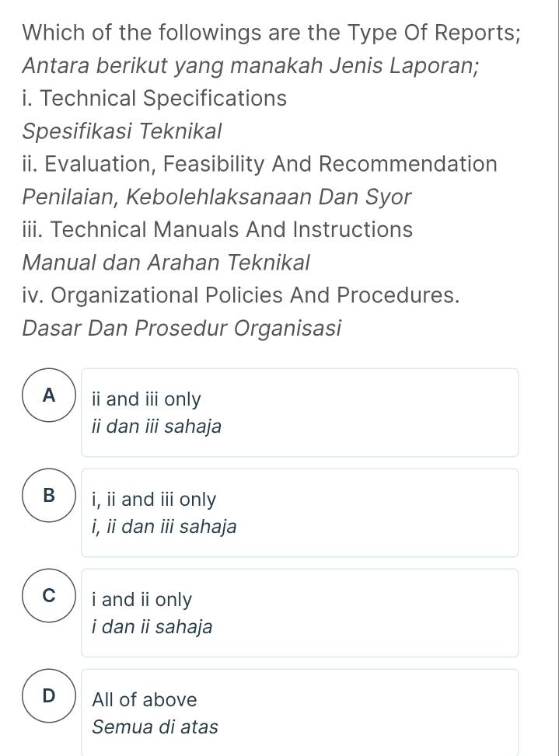Image resolution: width=559 pixels, height=756 pixels.
Task: Click list item 'i. Technical Specifications'
Action: pos(155,98)
